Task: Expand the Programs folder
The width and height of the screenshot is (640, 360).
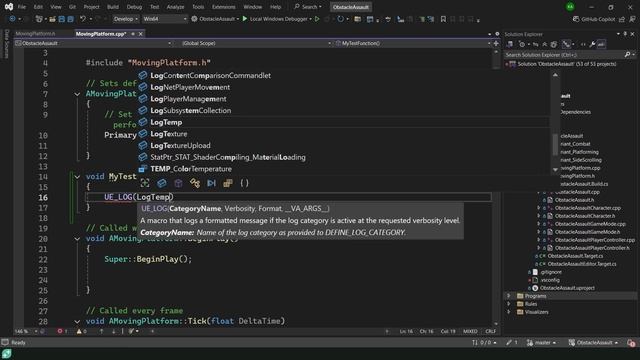Action: (x=509, y=296)
